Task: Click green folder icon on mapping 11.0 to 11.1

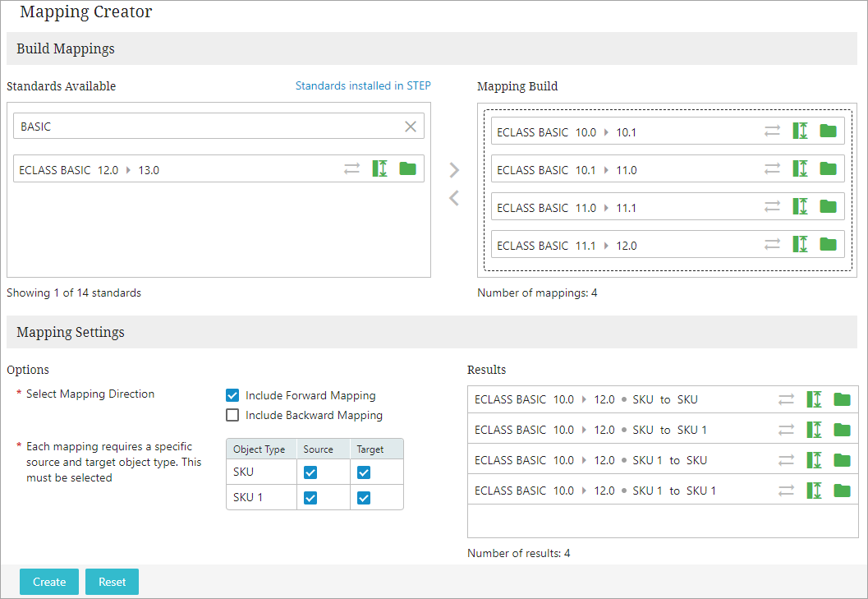Action: (828, 207)
